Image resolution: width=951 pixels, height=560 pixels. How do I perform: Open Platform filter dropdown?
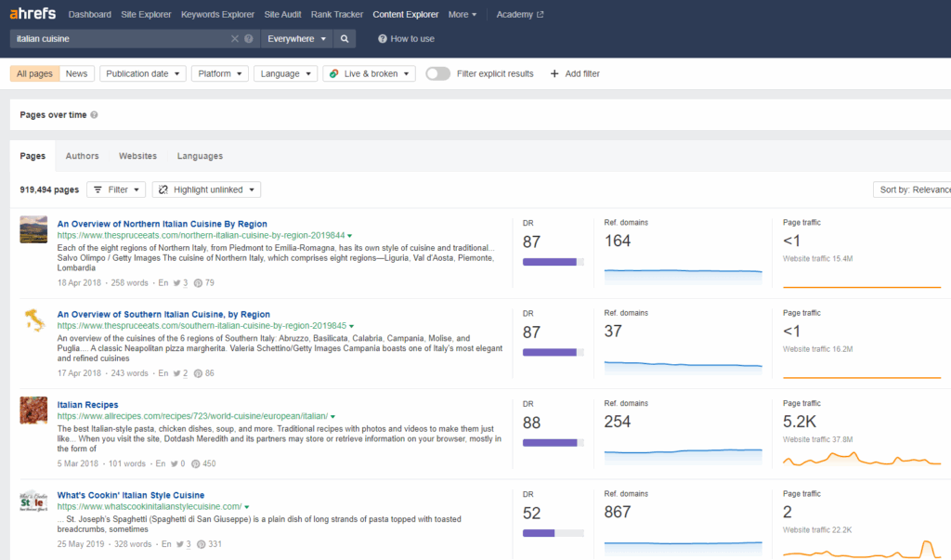coord(220,73)
